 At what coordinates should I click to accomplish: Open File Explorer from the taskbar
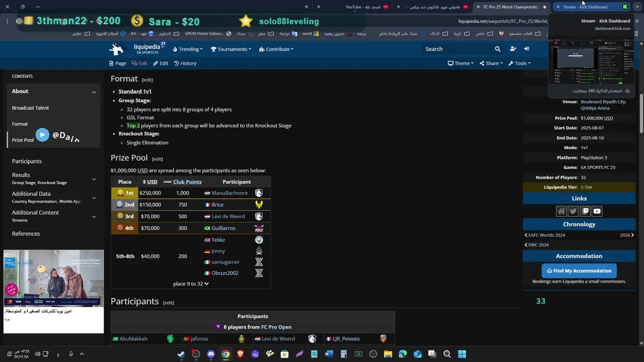pos(388,354)
